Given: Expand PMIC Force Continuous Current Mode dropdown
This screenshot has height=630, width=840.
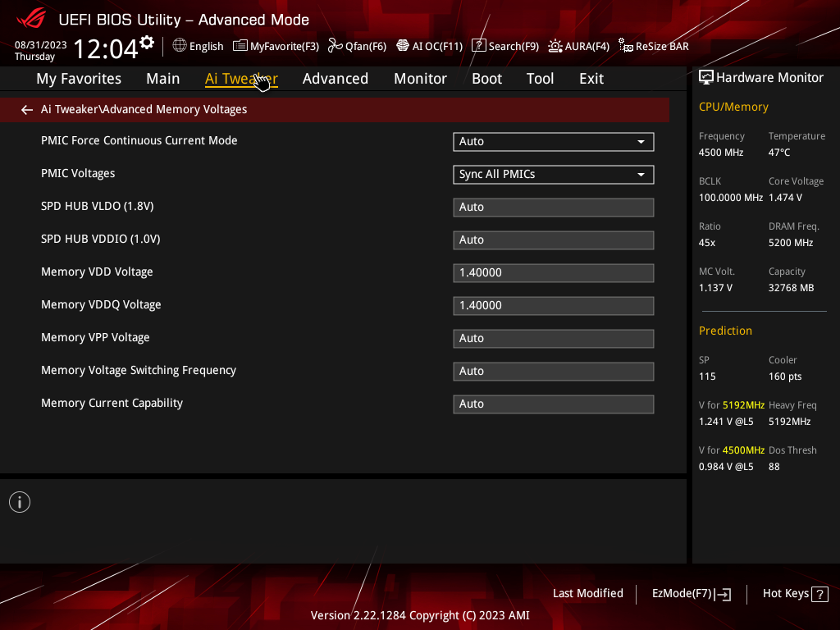Looking at the screenshot, I should pos(554,141).
